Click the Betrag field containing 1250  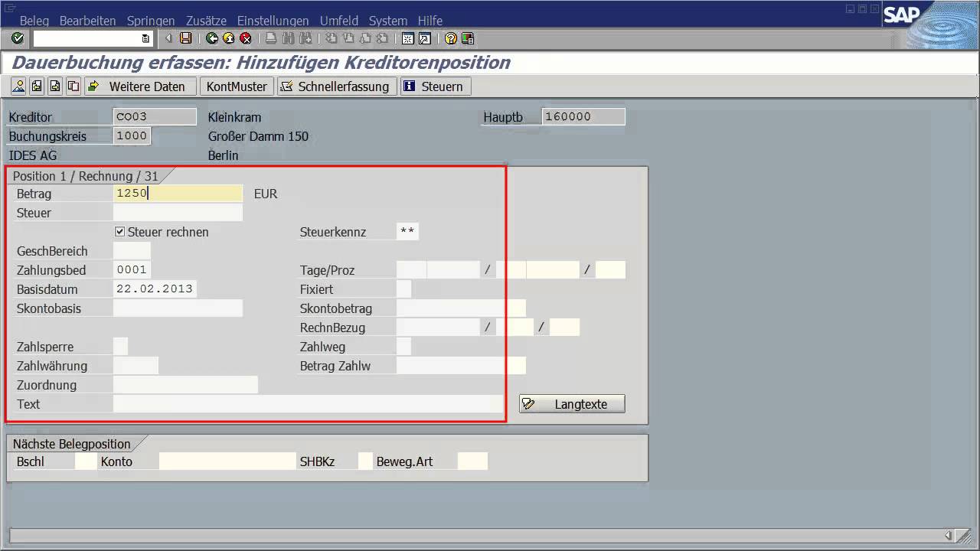[x=178, y=194]
